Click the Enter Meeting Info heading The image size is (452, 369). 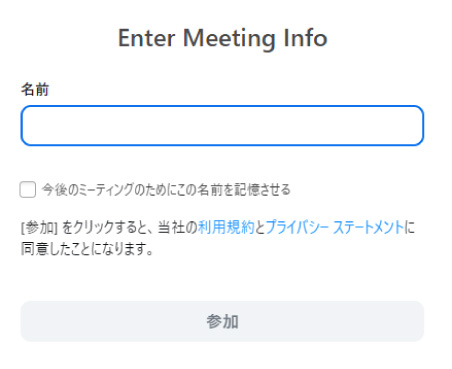tap(223, 38)
